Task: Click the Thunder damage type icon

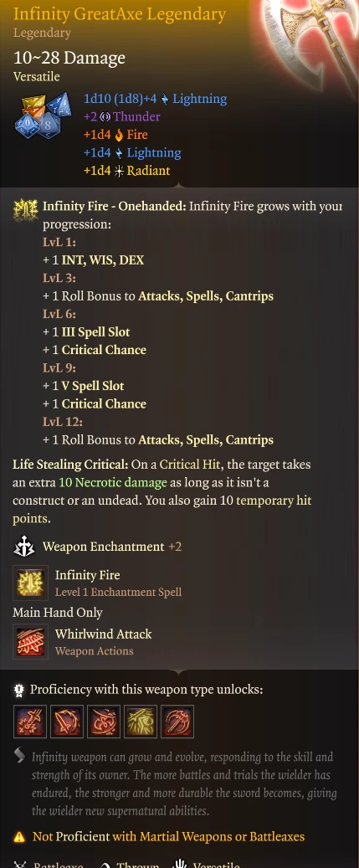Action: coord(105,117)
